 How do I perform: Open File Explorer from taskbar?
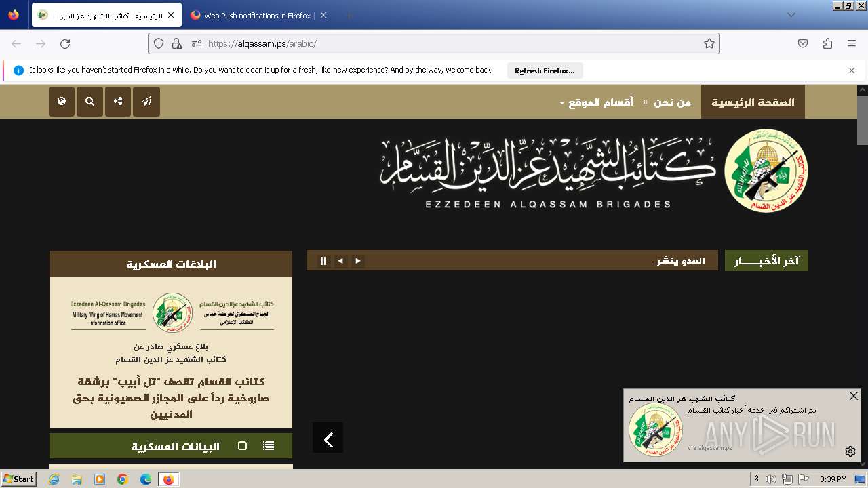77,479
